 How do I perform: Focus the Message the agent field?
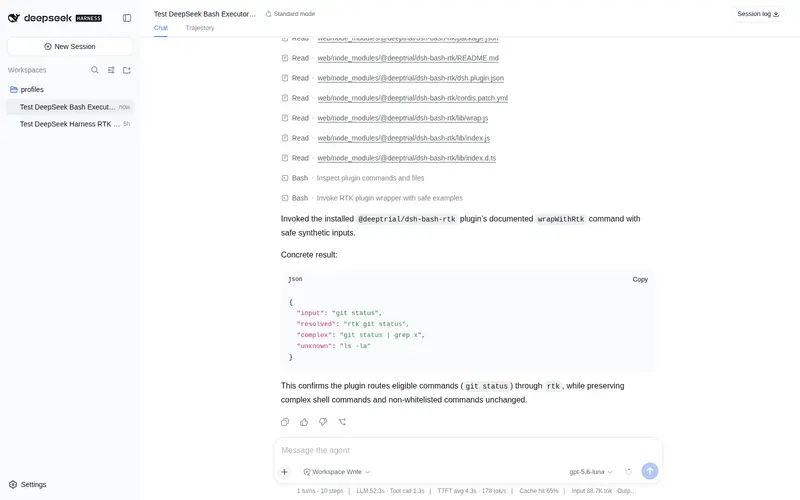pos(468,450)
